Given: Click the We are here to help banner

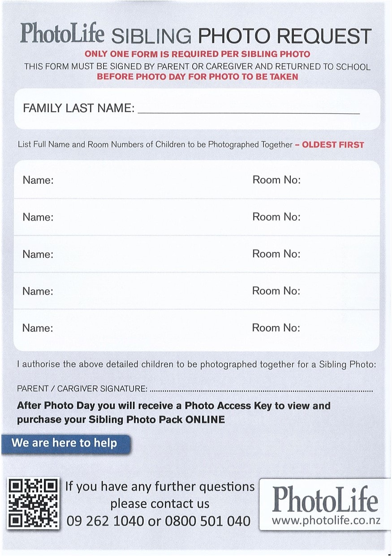Looking at the screenshot, I should click(x=66, y=443).
